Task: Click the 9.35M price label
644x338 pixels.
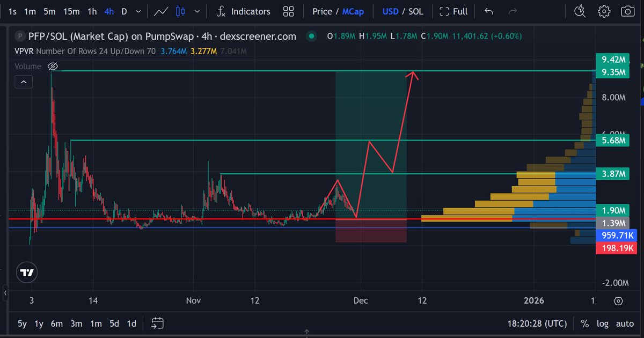Action: pos(613,72)
